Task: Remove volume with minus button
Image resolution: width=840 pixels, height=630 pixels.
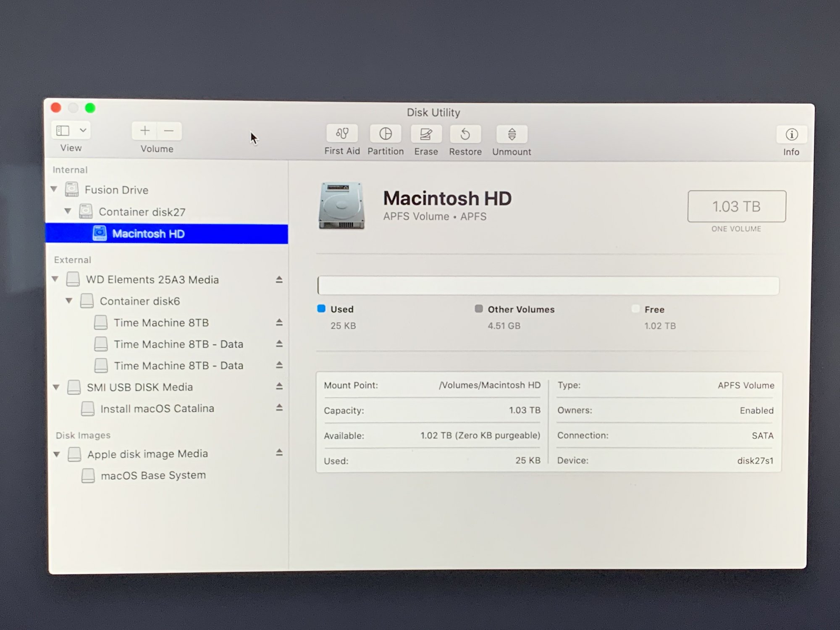Action: [169, 131]
